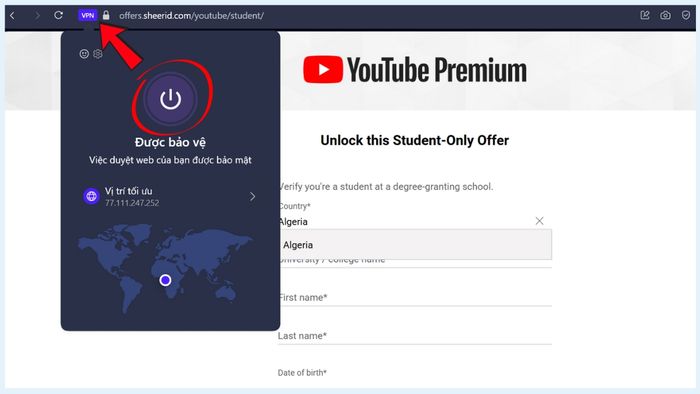Open the VPN badge in address bar
700x394 pixels.
(x=88, y=15)
